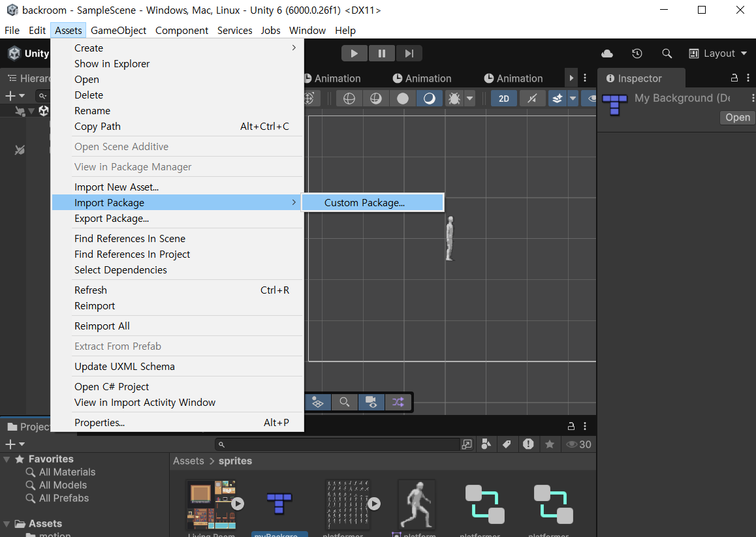This screenshot has width=756, height=537.
Task: Click the Search by Label tag icon
Action: (x=507, y=444)
